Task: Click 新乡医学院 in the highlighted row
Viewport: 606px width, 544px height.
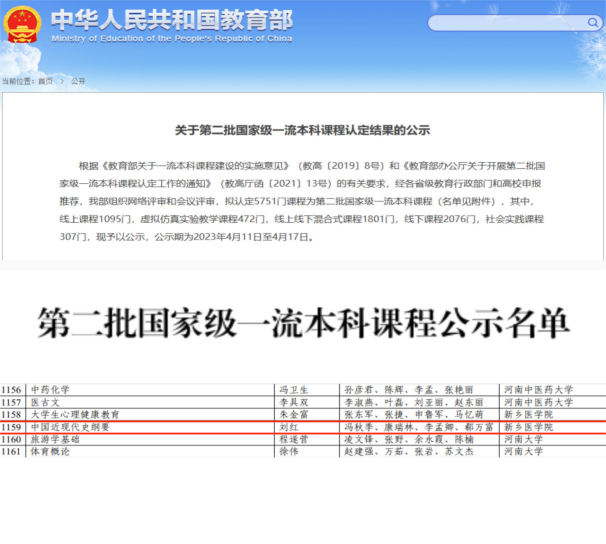Action: coord(528,427)
